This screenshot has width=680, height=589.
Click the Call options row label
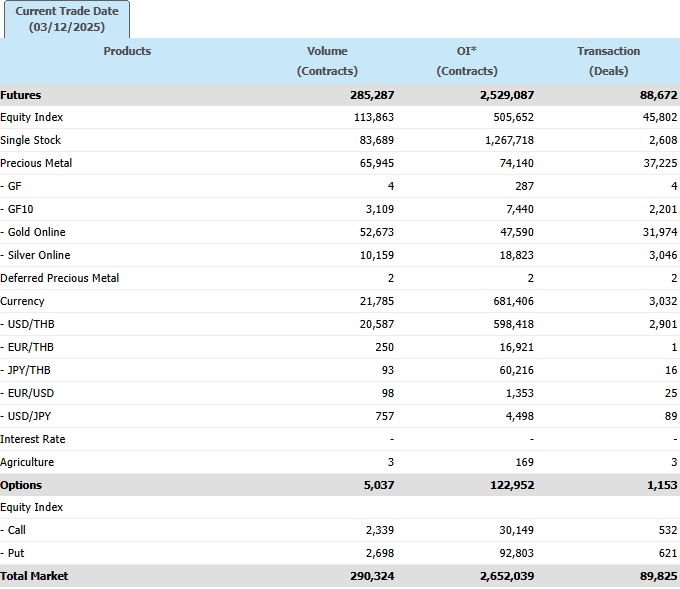[14, 530]
